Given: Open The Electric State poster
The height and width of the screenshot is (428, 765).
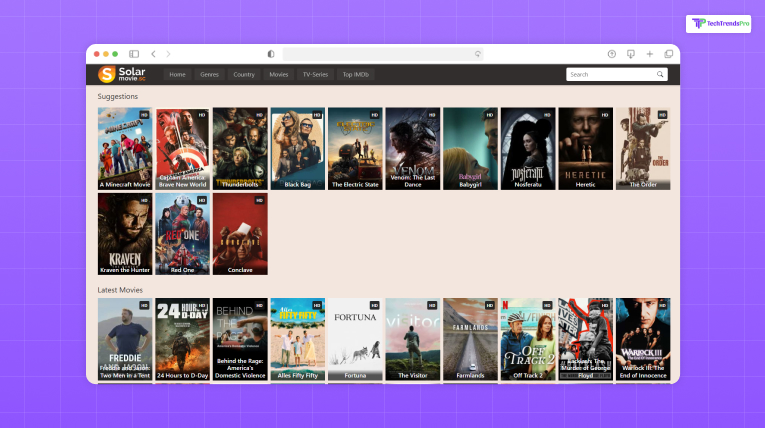Looking at the screenshot, I should point(355,148).
